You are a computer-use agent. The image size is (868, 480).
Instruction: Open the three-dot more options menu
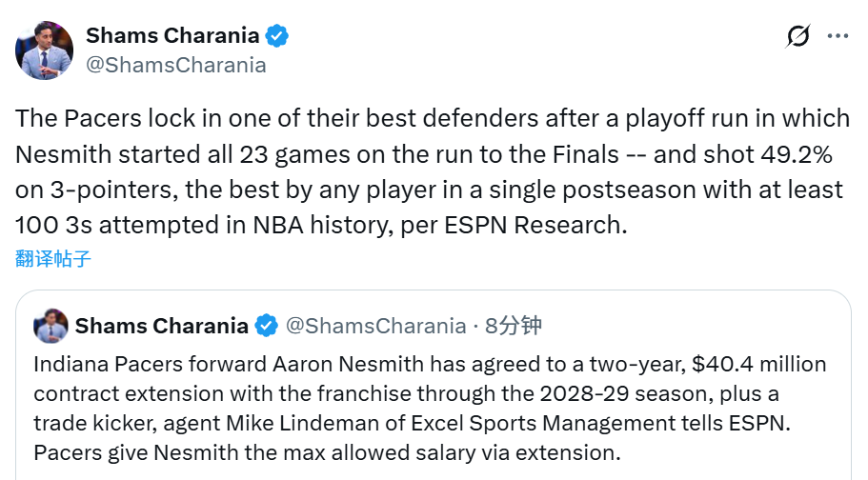pos(838,36)
